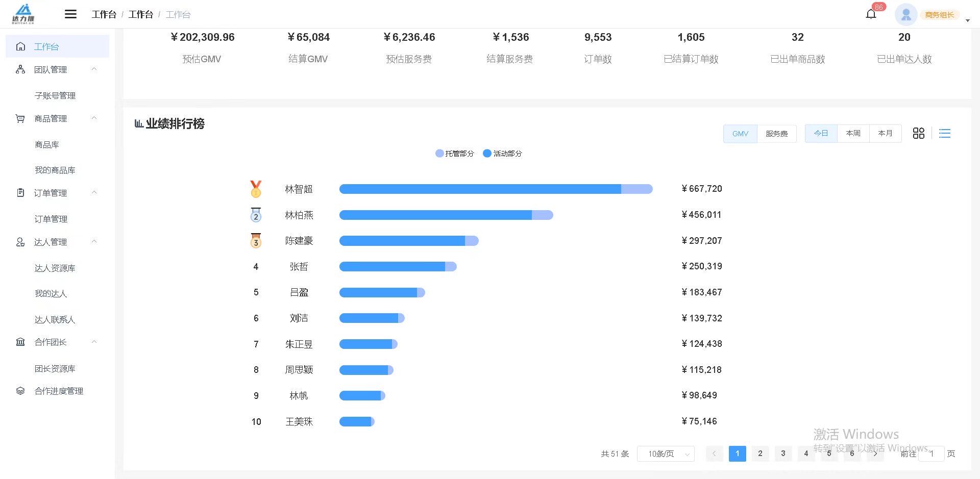Open 我的达人 in sidebar
Screen dimensions: 980x479
[x=51, y=293]
